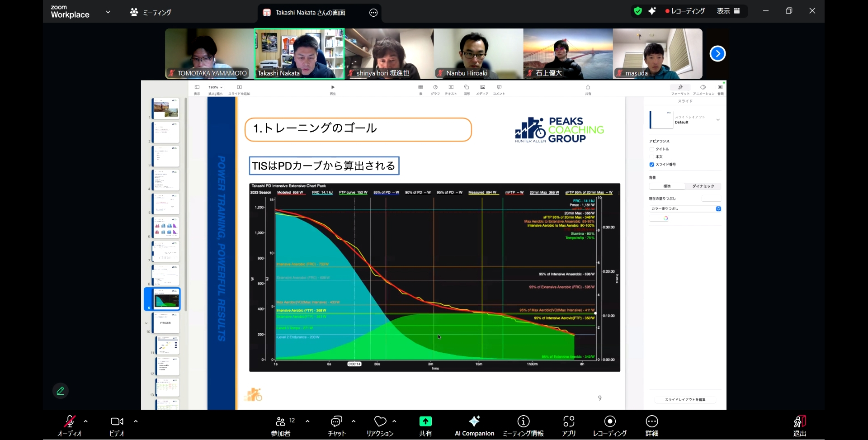Start the presentation with the 再生 icon
This screenshot has width=868, height=440.
[x=332, y=88]
